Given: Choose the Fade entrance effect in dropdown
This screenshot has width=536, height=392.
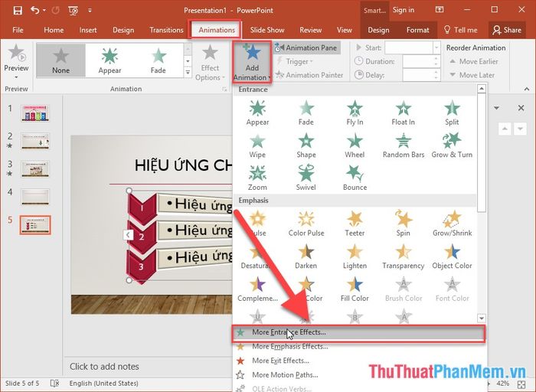Looking at the screenshot, I should (306, 113).
